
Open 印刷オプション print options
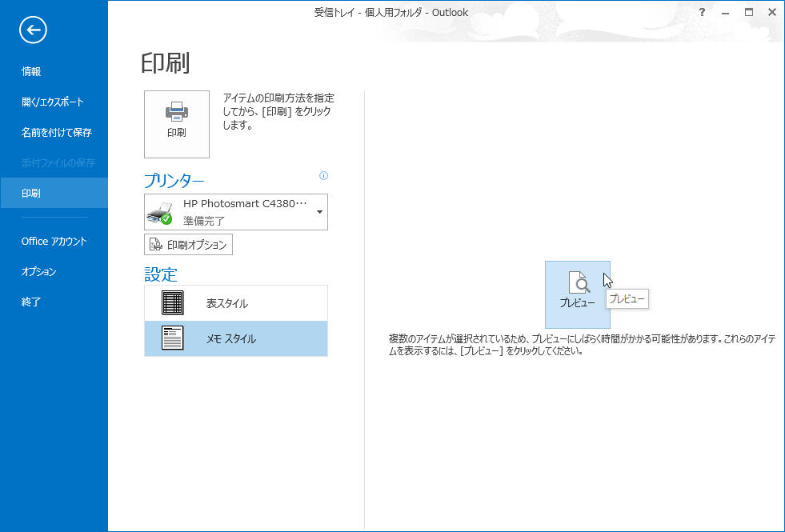[188, 245]
